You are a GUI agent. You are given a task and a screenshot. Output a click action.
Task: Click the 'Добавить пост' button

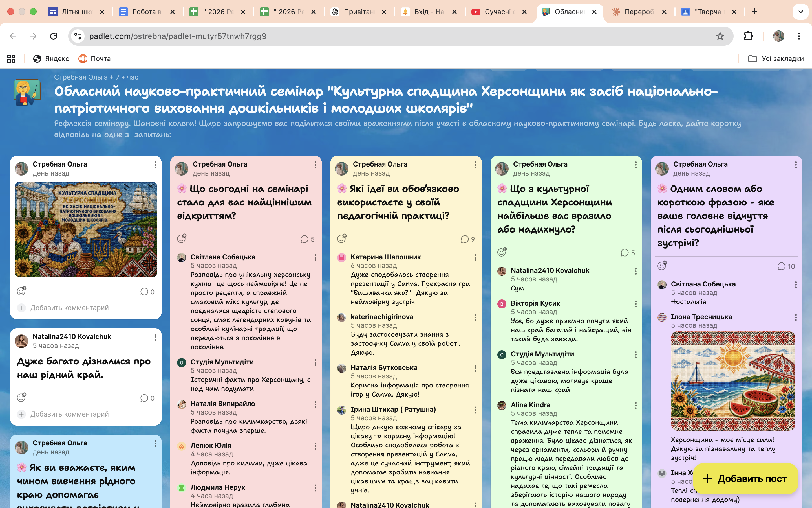pyautogui.click(x=745, y=479)
